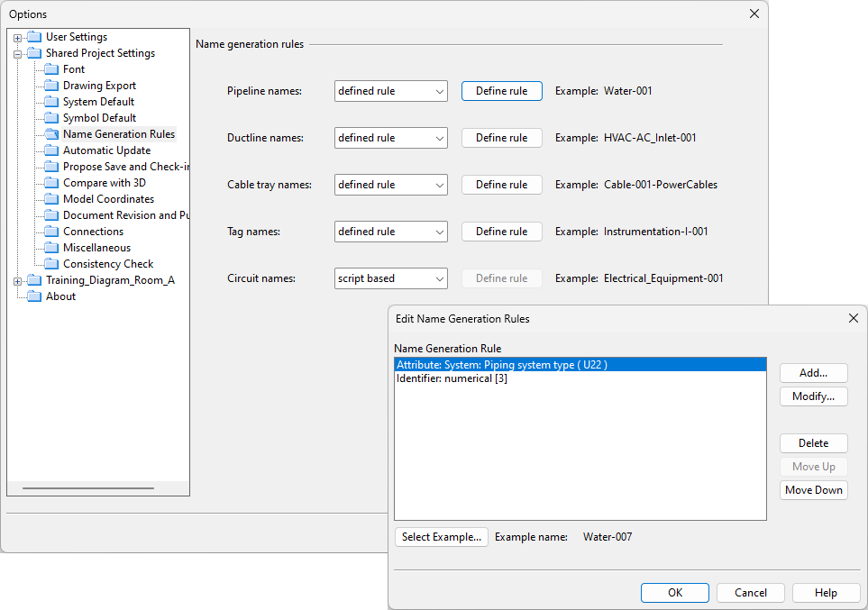This screenshot has height=610, width=868.
Task: Click the Consistency Check folder icon
Action: [x=51, y=264]
